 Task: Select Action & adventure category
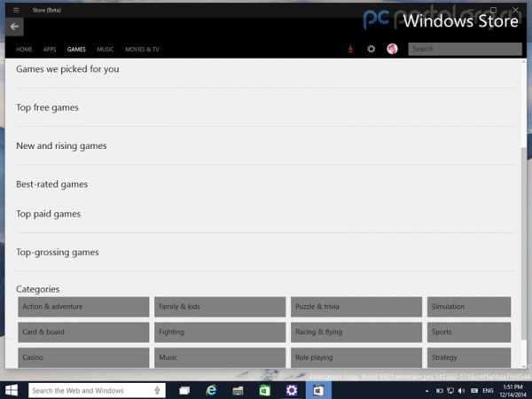pos(83,307)
